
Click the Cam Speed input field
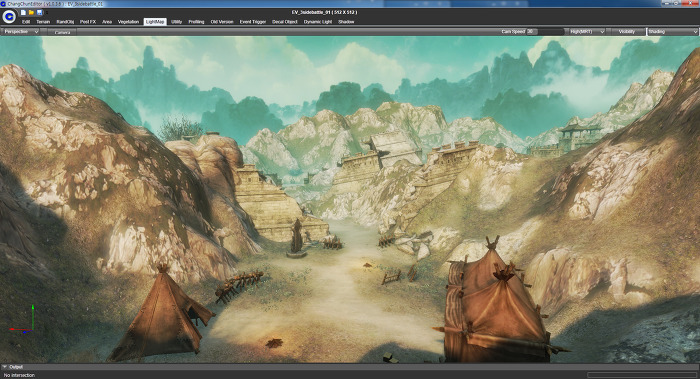tap(545, 32)
